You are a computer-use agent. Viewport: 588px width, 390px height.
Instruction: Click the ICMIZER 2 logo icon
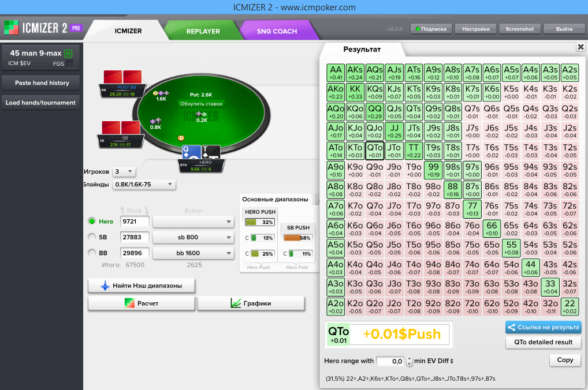click(11, 28)
